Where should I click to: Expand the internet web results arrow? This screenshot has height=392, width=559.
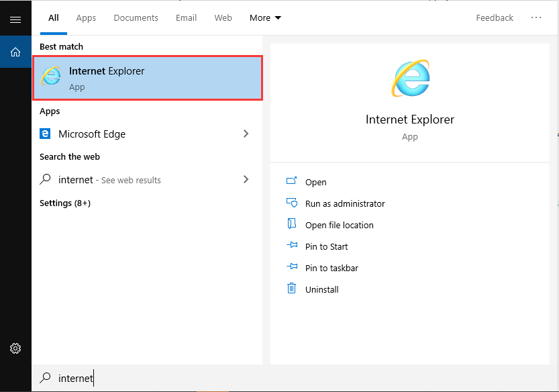click(246, 179)
